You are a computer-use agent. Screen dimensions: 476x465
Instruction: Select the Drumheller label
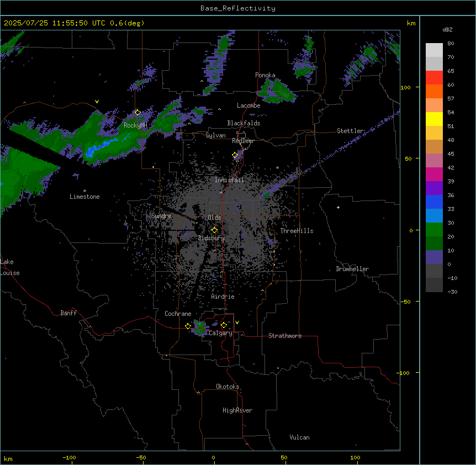(x=352, y=269)
